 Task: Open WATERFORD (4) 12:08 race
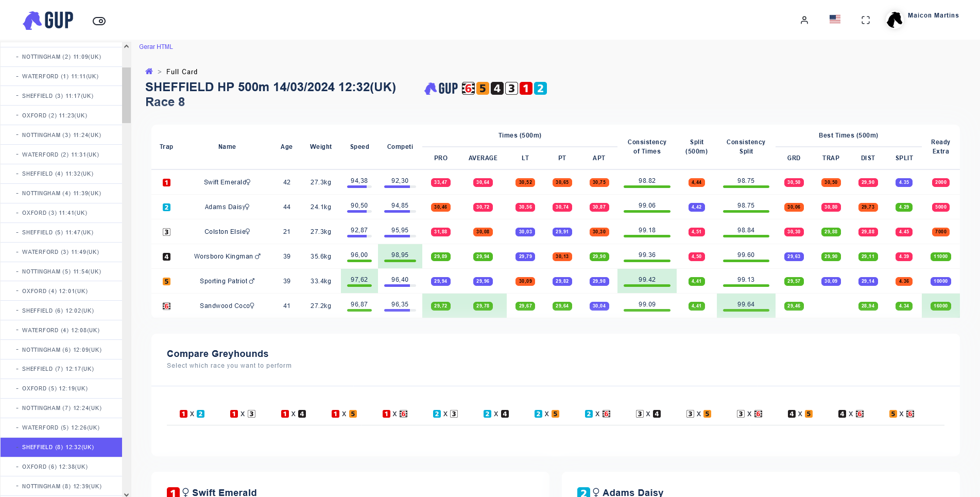pyautogui.click(x=61, y=330)
